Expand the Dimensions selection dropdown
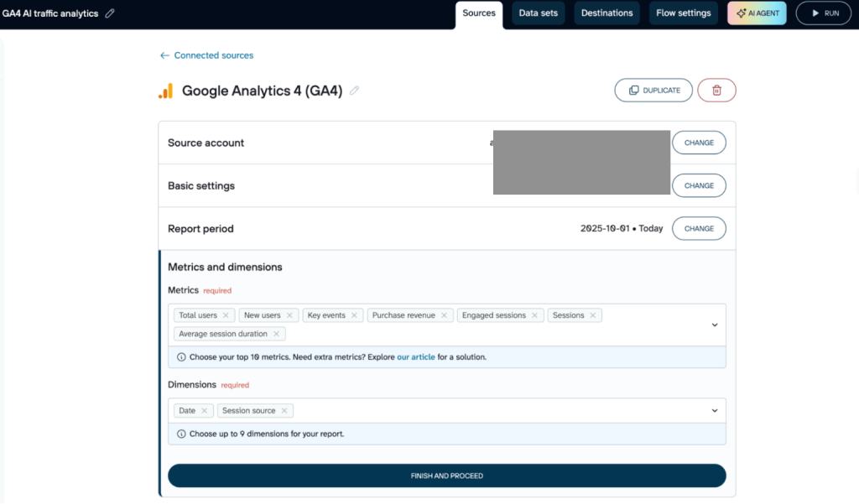The image size is (859, 504). pos(715,410)
